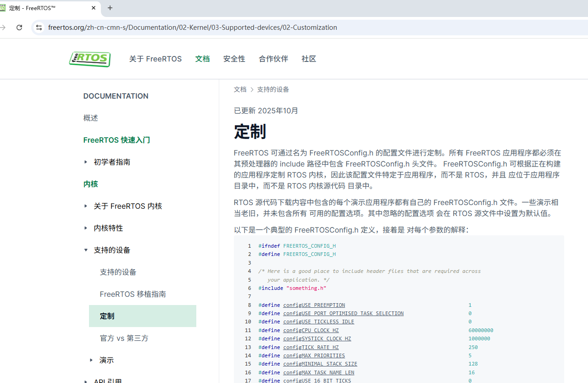Click the FreeRTOS logo
The height and width of the screenshot is (383, 588).
pos(90,59)
